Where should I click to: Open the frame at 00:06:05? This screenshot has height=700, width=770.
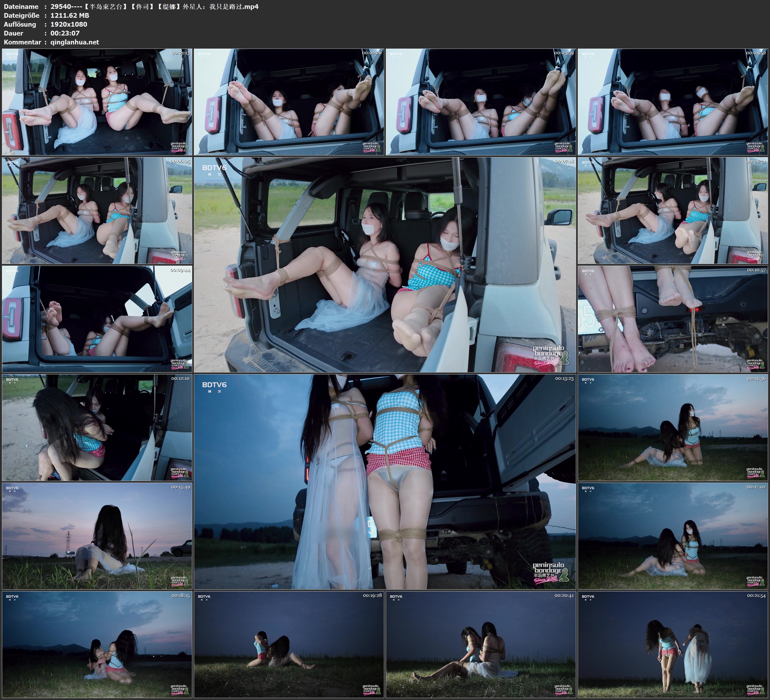click(97, 210)
